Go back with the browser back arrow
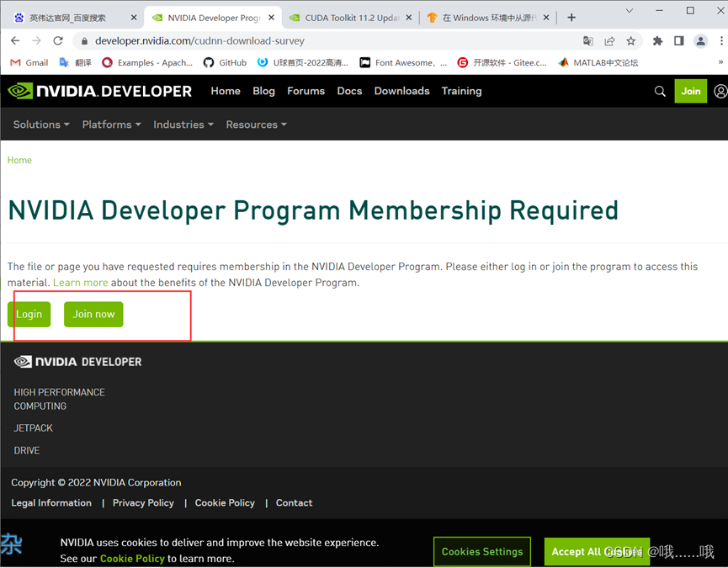728x568 pixels. [x=15, y=41]
